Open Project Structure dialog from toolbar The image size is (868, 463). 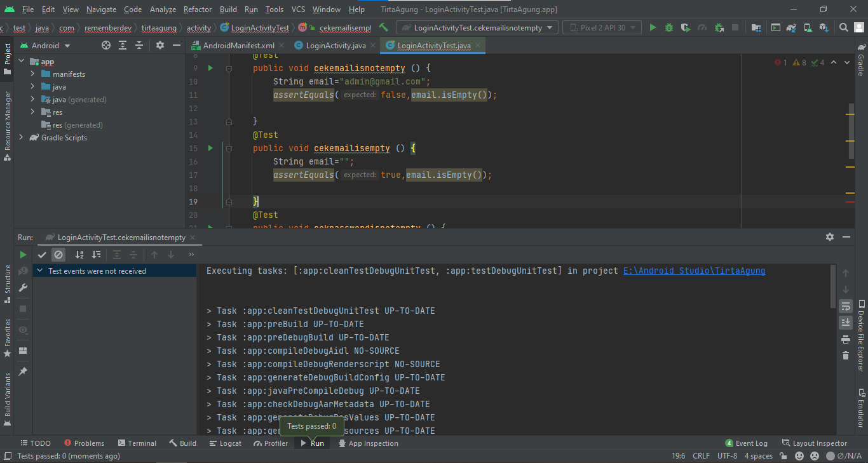[x=756, y=28]
